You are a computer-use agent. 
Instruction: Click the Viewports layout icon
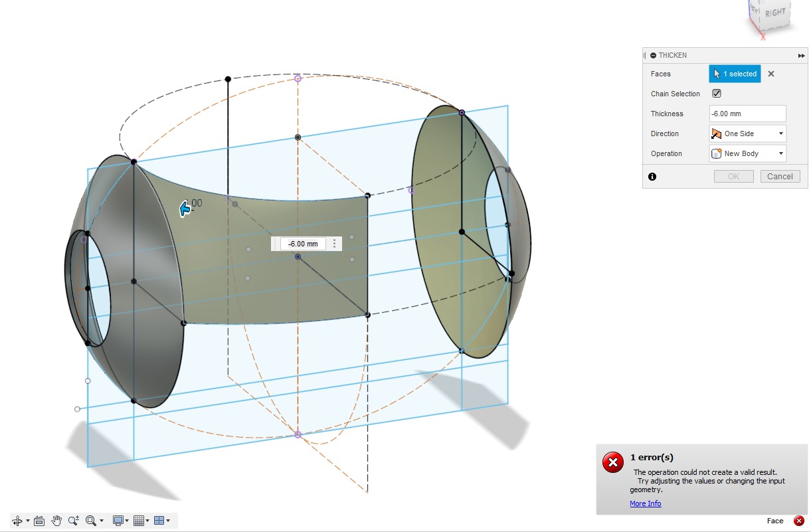click(x=159, y=521)
